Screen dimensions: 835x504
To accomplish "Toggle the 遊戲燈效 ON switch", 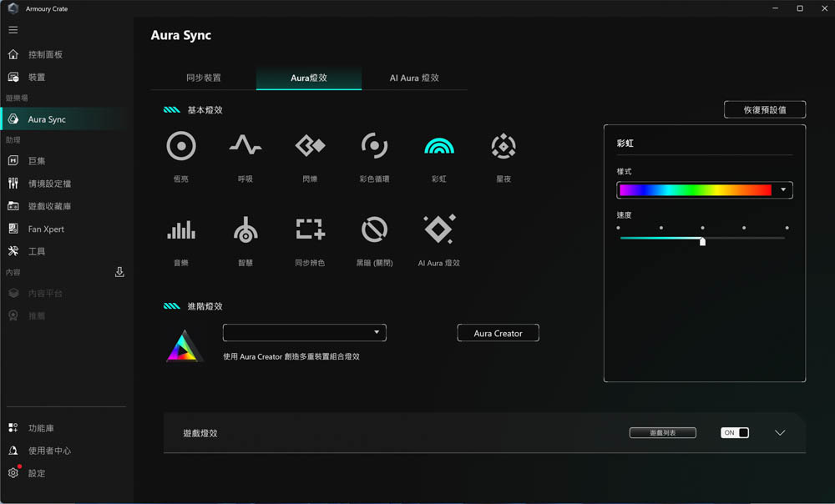I will [x=735, y=433].
